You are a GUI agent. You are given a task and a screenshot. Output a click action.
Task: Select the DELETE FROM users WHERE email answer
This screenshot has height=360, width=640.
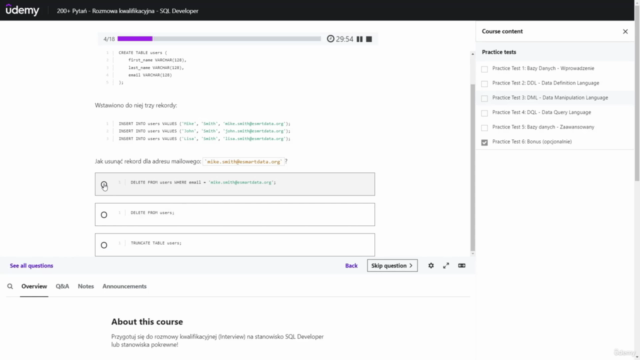click(x=235, y=184)
